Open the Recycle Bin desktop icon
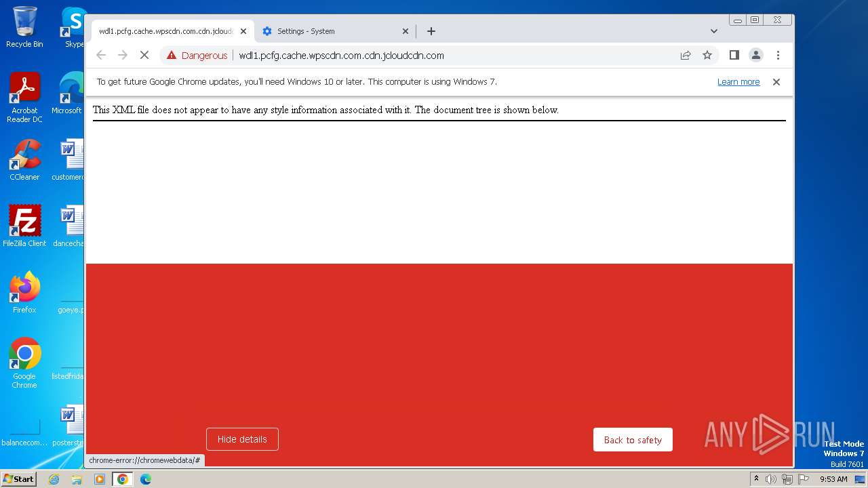Viewport: 868px width, 488px height. click(24, 27)
